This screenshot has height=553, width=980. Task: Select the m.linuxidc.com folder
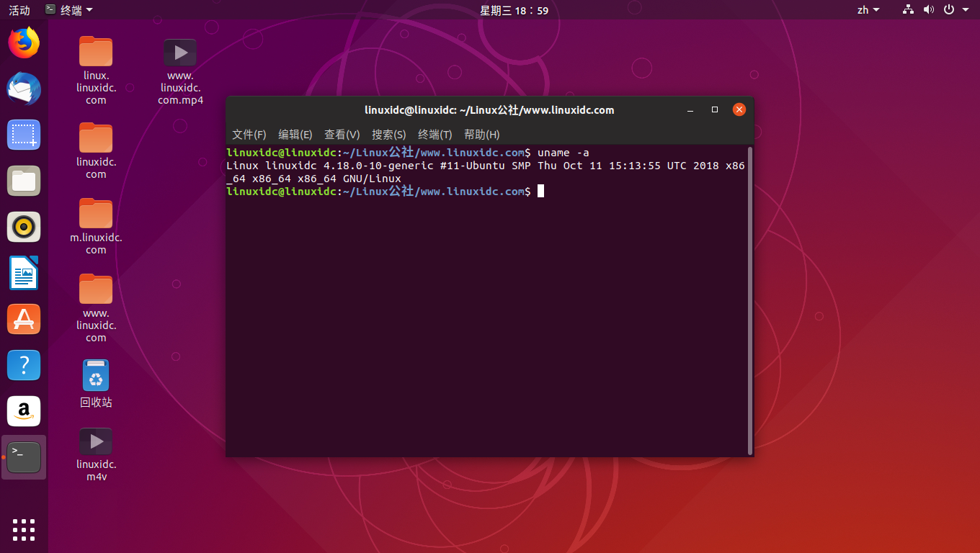click(x=96, y=226)
